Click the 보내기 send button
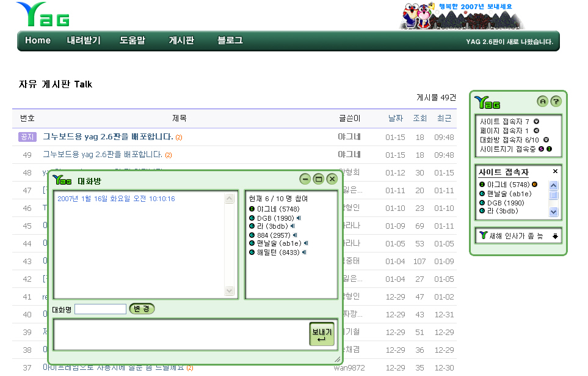Screen dimensions: 588x376 click(x=321, y=334)
